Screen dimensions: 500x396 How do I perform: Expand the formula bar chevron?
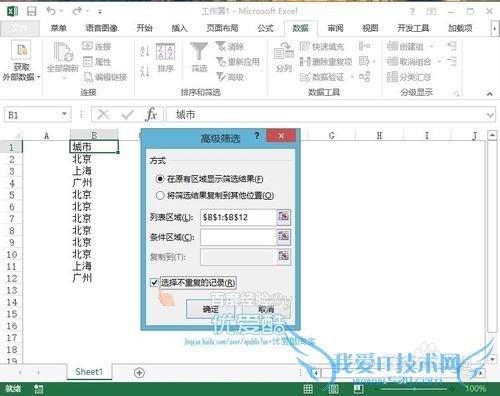pyautogui.click(x=490, y=115)
